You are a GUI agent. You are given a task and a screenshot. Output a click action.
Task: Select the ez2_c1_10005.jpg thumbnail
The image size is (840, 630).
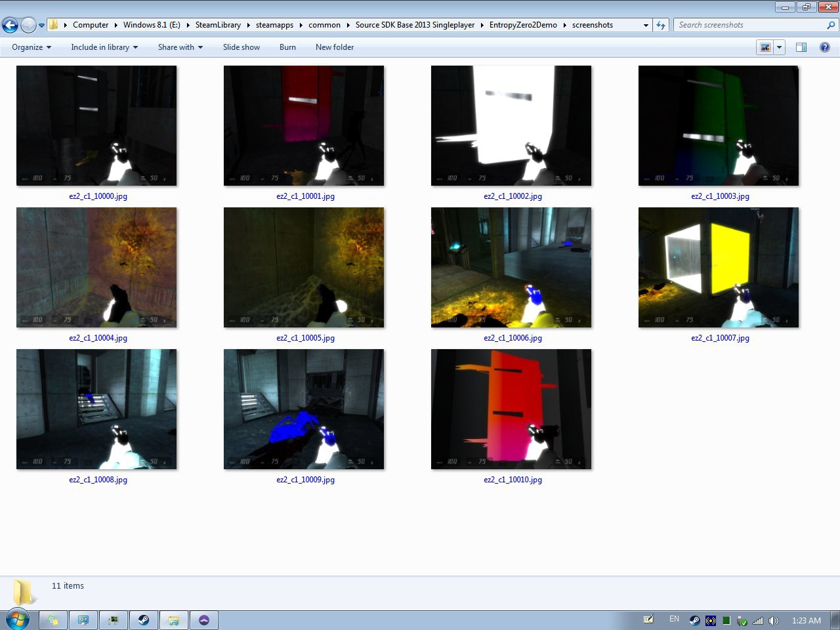(x=304, y=267)
